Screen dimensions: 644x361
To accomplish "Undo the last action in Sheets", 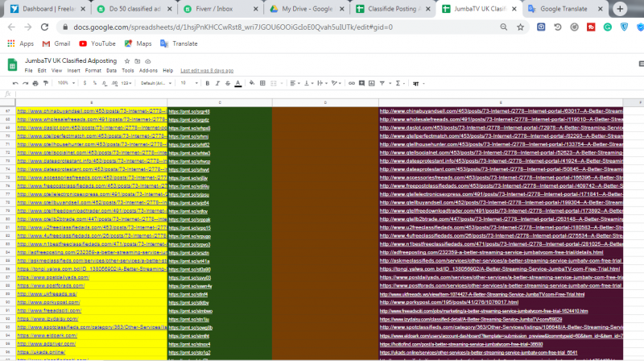I will tap(15, 84).
